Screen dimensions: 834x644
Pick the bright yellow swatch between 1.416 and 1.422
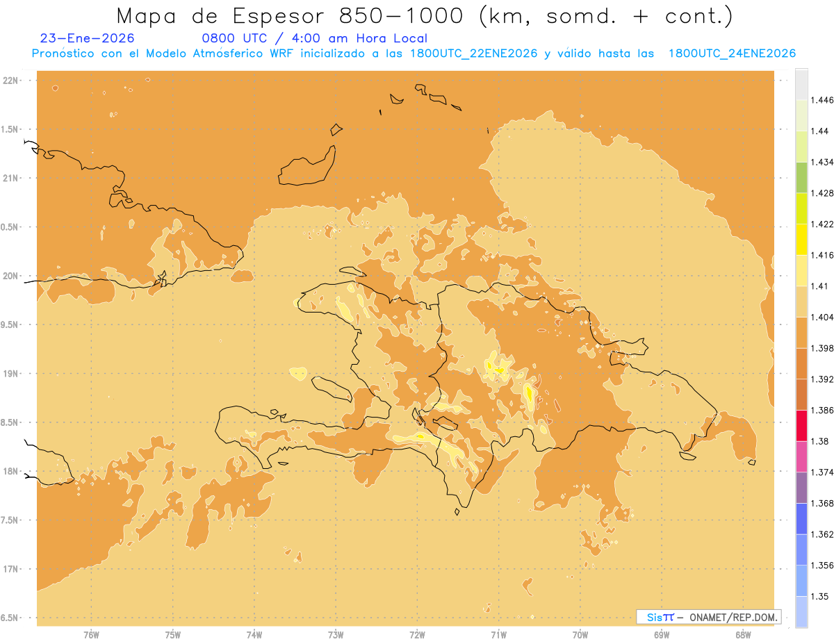(x=801, y=239)
